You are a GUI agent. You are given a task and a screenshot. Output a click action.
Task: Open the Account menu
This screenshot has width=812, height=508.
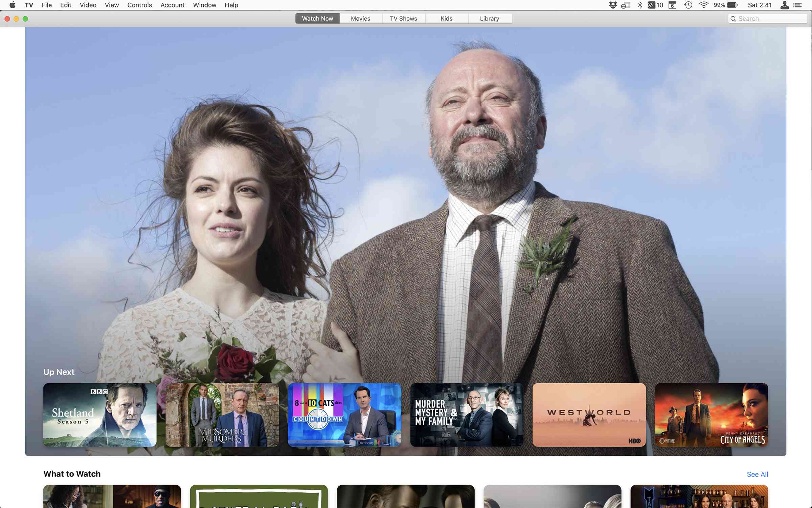point(172,5)
